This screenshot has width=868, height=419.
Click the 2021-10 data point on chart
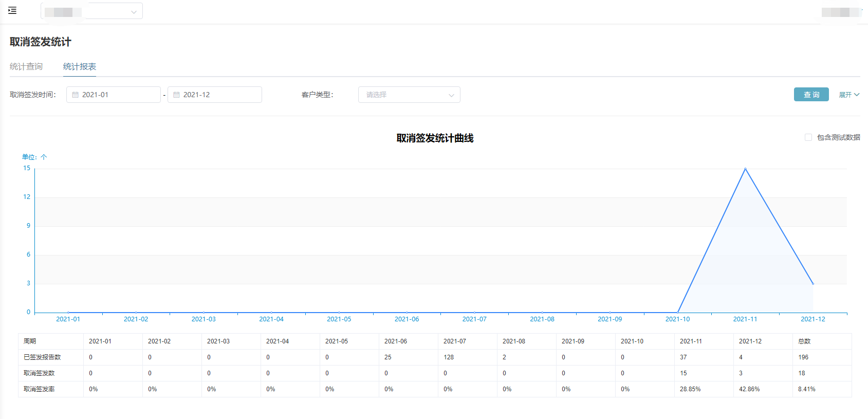point(678,312)
